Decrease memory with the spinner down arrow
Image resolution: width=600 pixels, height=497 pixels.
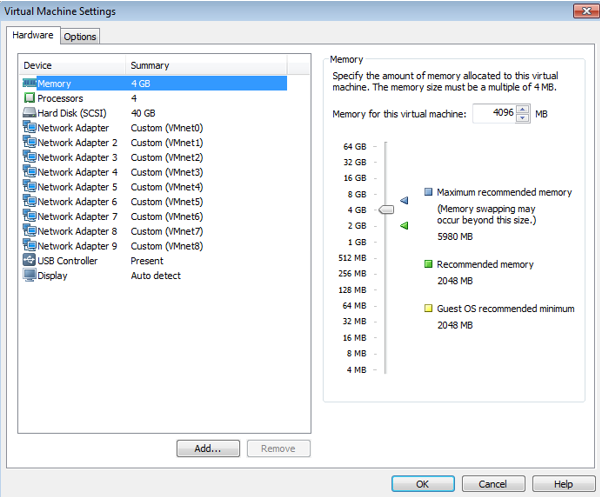click(x=523, y=118)
